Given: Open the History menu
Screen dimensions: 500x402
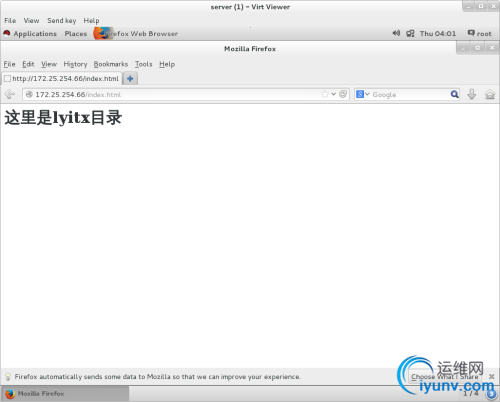Looking at the screenshot, I should [x=75, y=64].
